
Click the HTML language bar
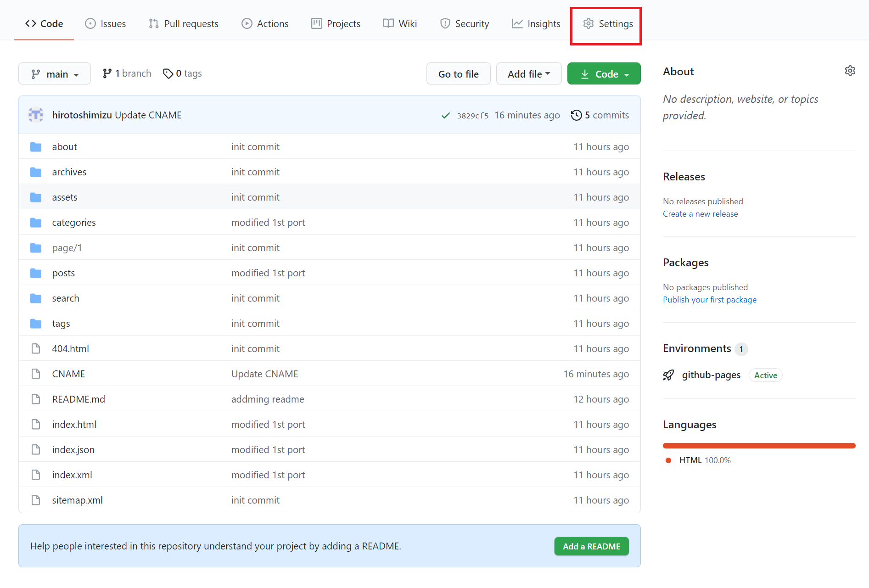coord(759,445)
